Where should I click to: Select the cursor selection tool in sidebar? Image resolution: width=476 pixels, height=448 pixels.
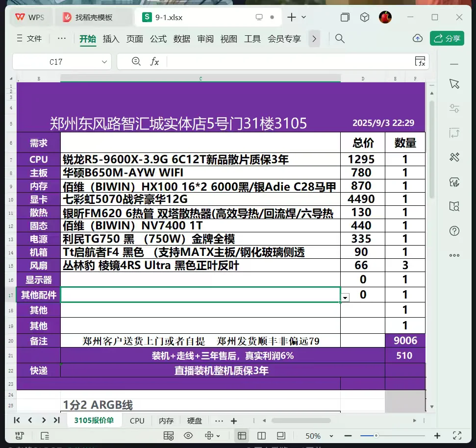coord(454,84)
